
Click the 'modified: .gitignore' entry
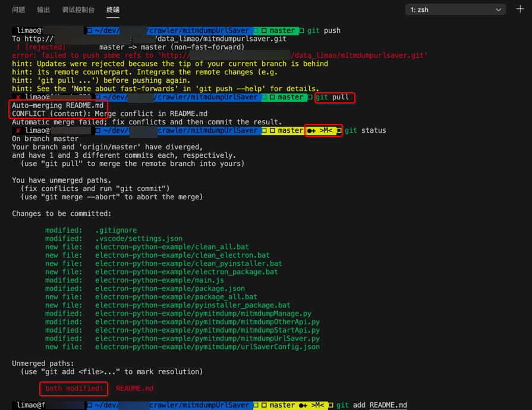pos(91,230)
